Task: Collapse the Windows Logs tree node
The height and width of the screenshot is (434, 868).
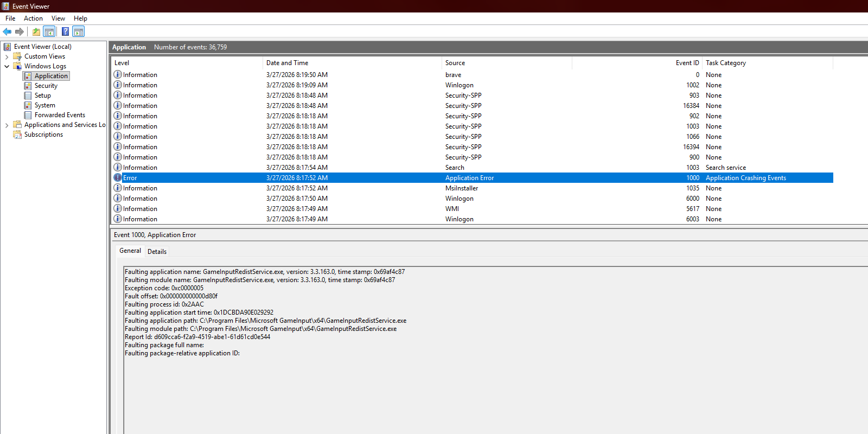Action: (x=7, y=66)
